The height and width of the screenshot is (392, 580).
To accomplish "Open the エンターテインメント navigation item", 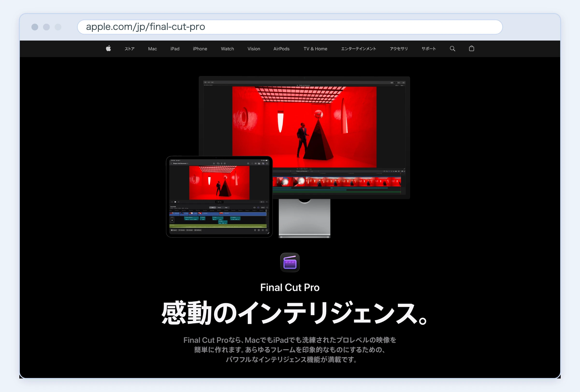I will [358, 49].
